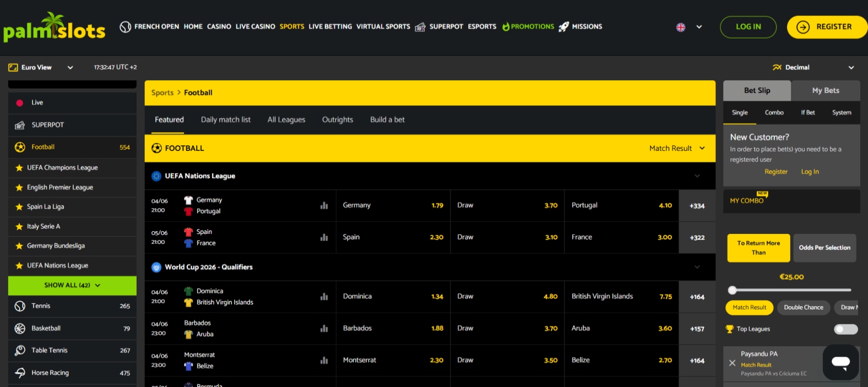Remove Paysandu PA selection with the X
The width and height of the screenshot is (868, 387).
tap(732, 363)
